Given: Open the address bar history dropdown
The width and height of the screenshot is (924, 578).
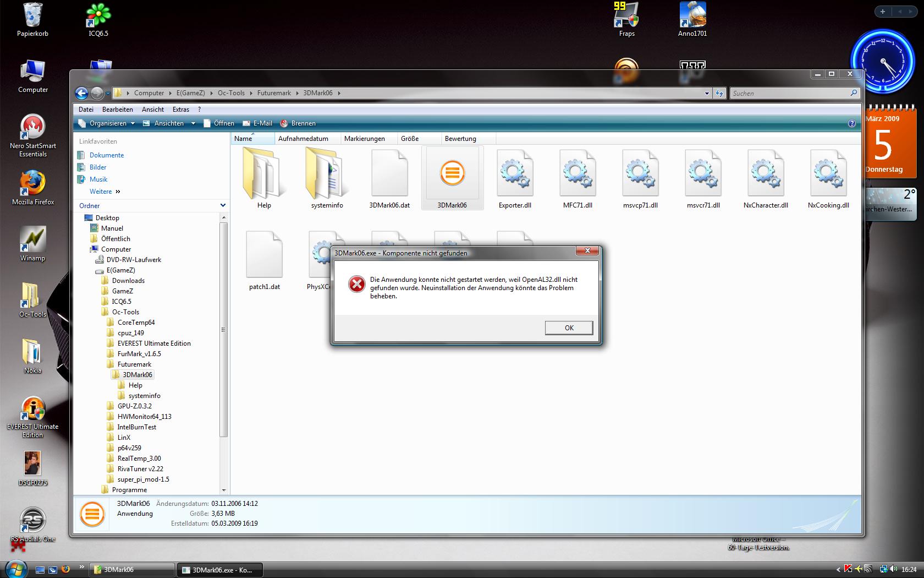Looking at the screenshot, I should [x=707, y=93].
